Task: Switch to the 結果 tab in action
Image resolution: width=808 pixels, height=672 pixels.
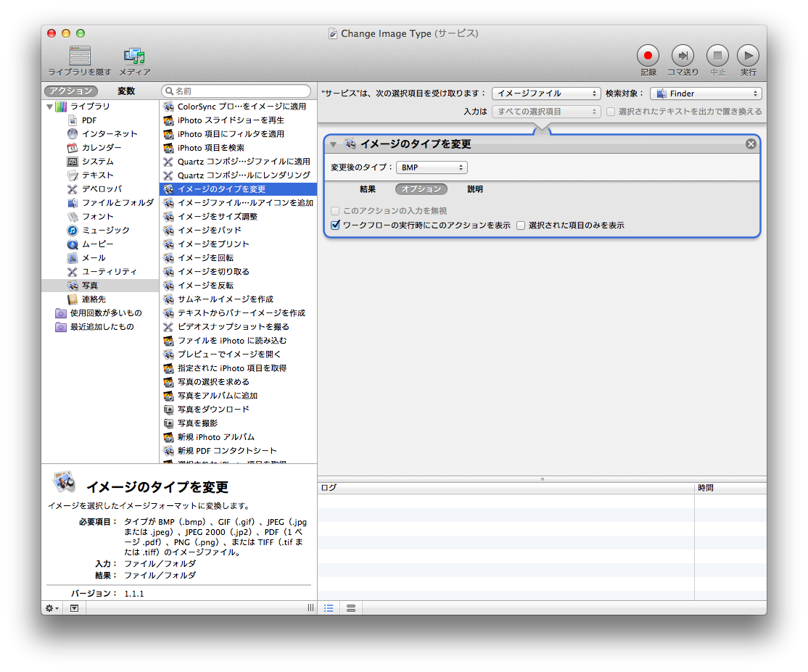Action: (x=368, y=189)
